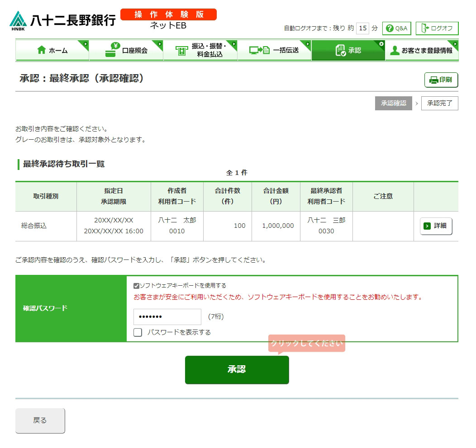This screenshot has height=448, width=476.
Task: Open the 口座照会 account inquiry tab
Action: (x=126, y=50)
